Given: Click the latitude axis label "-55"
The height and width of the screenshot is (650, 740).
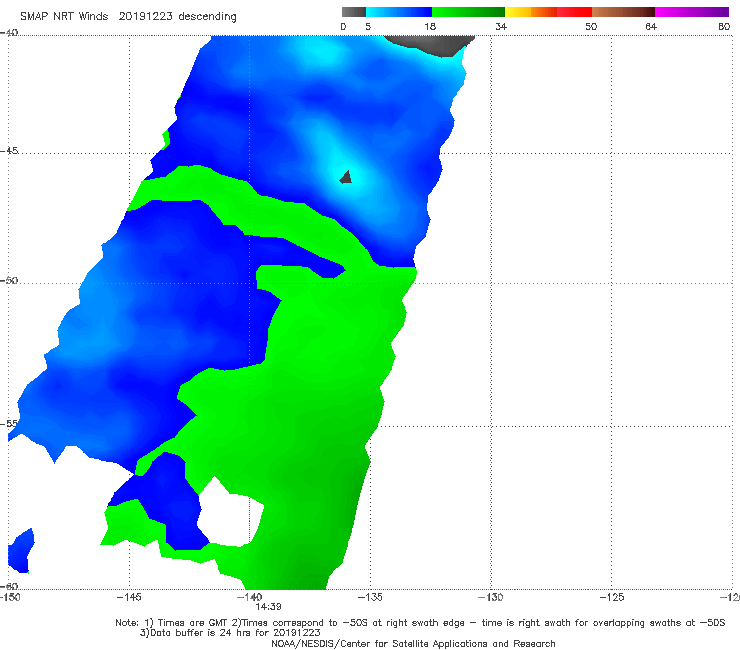Looking at the screenshot, I should [x=9, y=423].
